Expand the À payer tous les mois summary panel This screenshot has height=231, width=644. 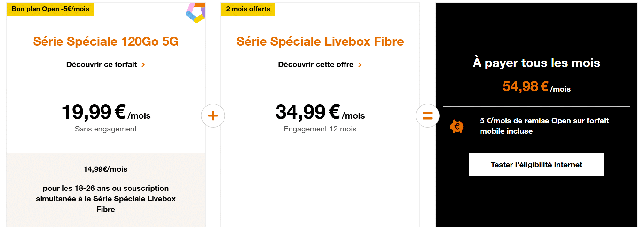point(536,63)
